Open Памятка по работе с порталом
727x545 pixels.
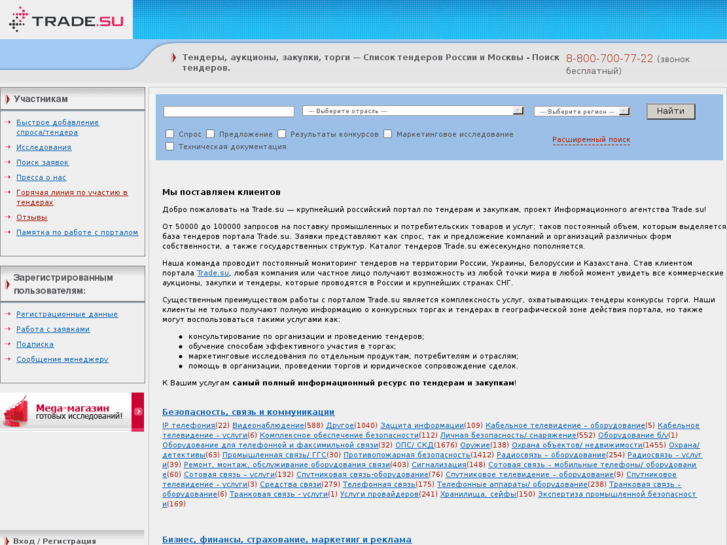point(77,232)
